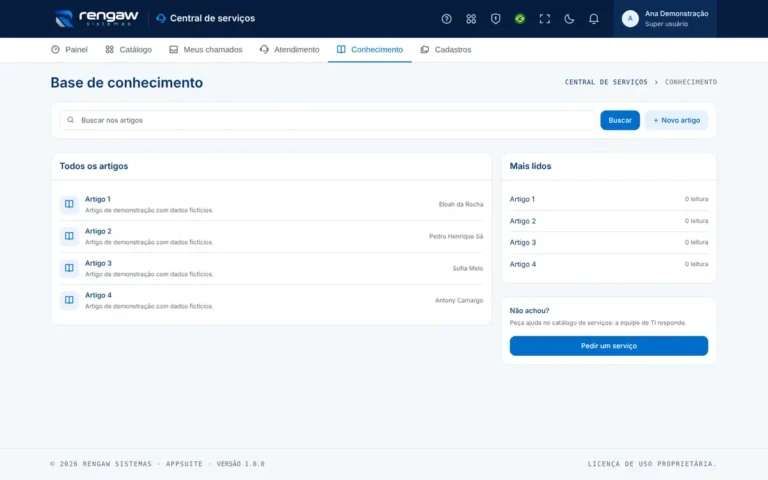The height and width of the screenshot is (480, 768).
Task: Click the shield security icon
Action: (x=495, y=19)
